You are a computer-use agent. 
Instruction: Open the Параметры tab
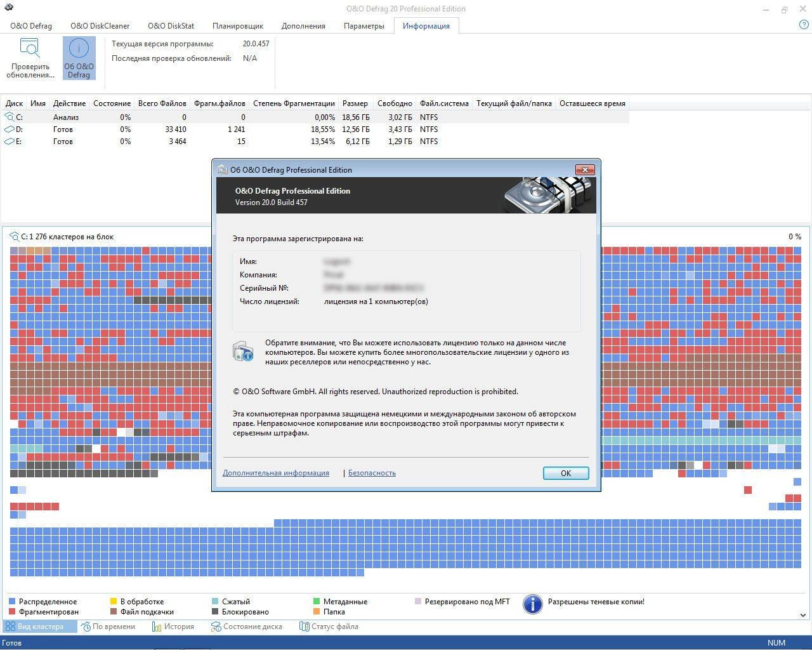pyautogui.click(x=364, y=26)
